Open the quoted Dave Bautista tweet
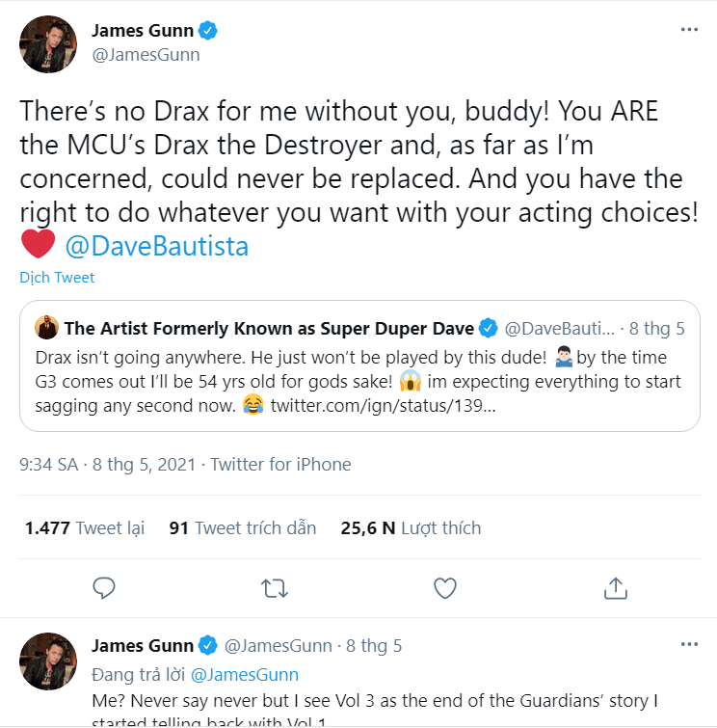 (359, 365)
